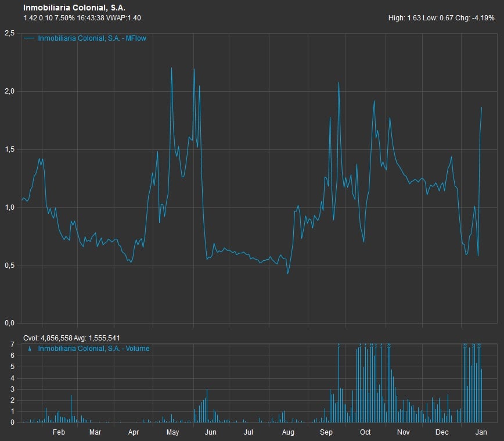Select the High: 1.63 reading
The width and height of the screenshot is (504, 441).
coord(404,18)
